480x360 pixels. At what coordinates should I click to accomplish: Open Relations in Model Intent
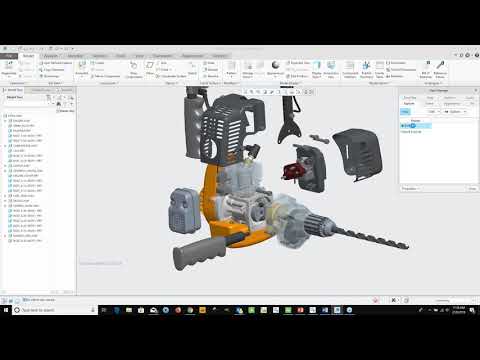click(x=395, y=76)
